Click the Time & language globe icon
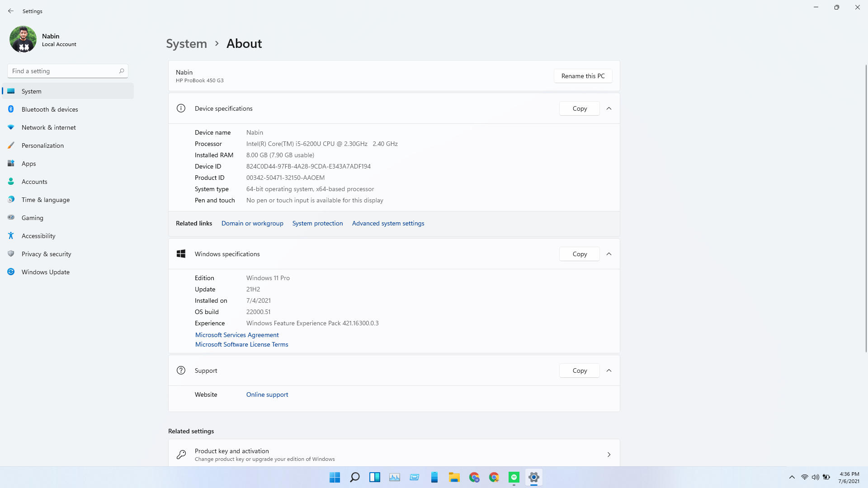The width and height of the screenshot is (868, 488). coord(11,199)
